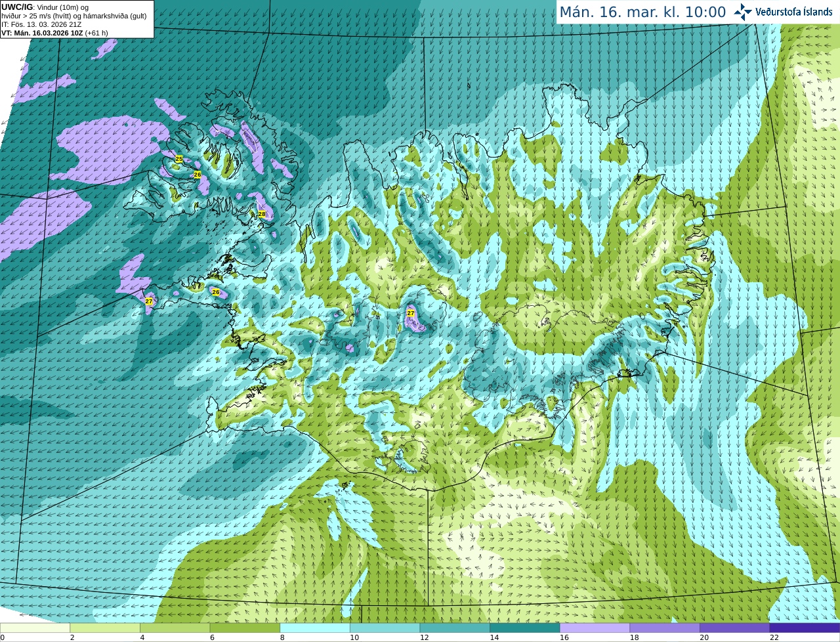Click the scale value 10 on the colour bar
Screen dimensions: 840x642
click(x=354, y=637)
